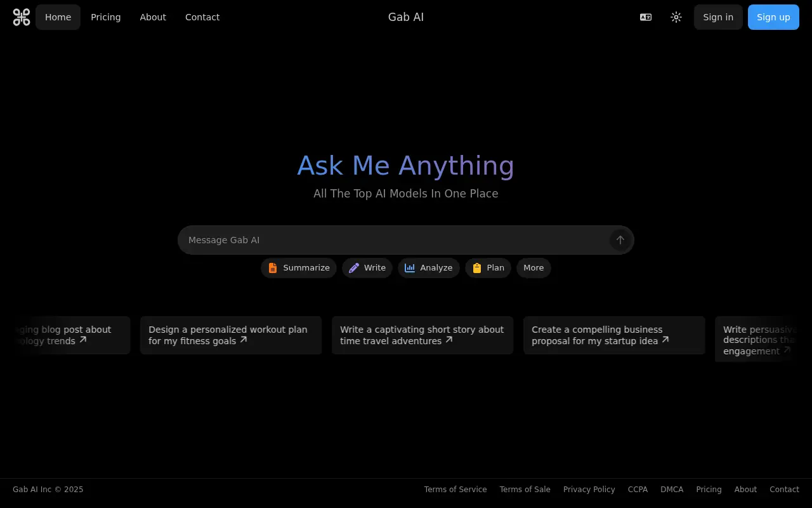Click the blue bar chart icon on Analyze

point(409,268)
